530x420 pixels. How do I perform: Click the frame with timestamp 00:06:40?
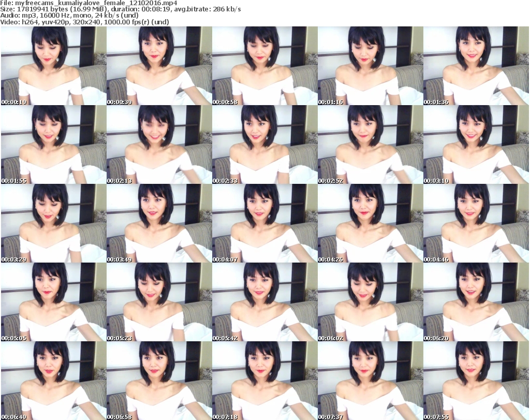pyautogui.click(x=54, y=381)
